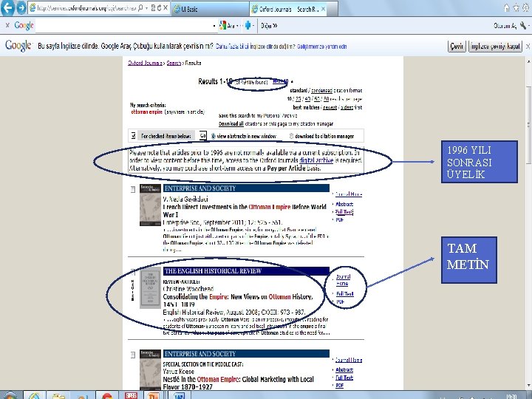The height and width of the screenshot is (399, 532).
Task: Click the Çevir translate button
Action: [x=457, y=46]
